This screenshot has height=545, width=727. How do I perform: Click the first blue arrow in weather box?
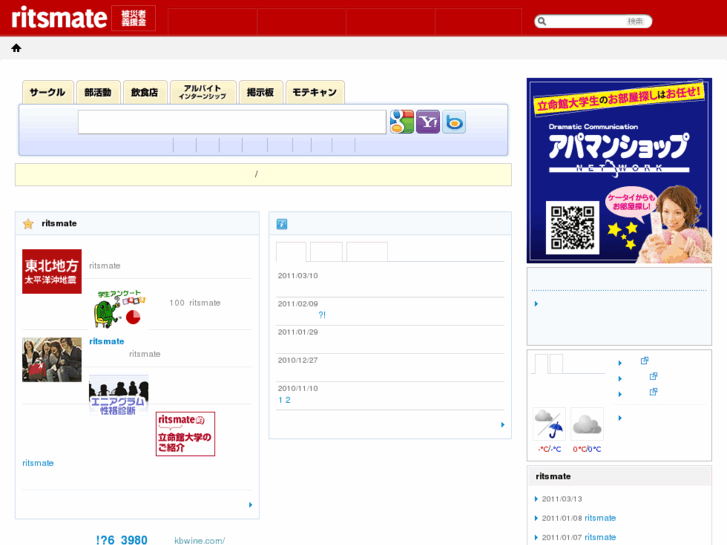pyautogui.click(x=620, y=363)
